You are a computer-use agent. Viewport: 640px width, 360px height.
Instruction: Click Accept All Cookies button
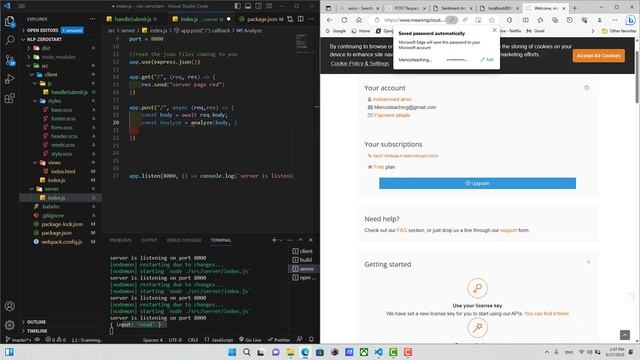click(x=598, y=56)
